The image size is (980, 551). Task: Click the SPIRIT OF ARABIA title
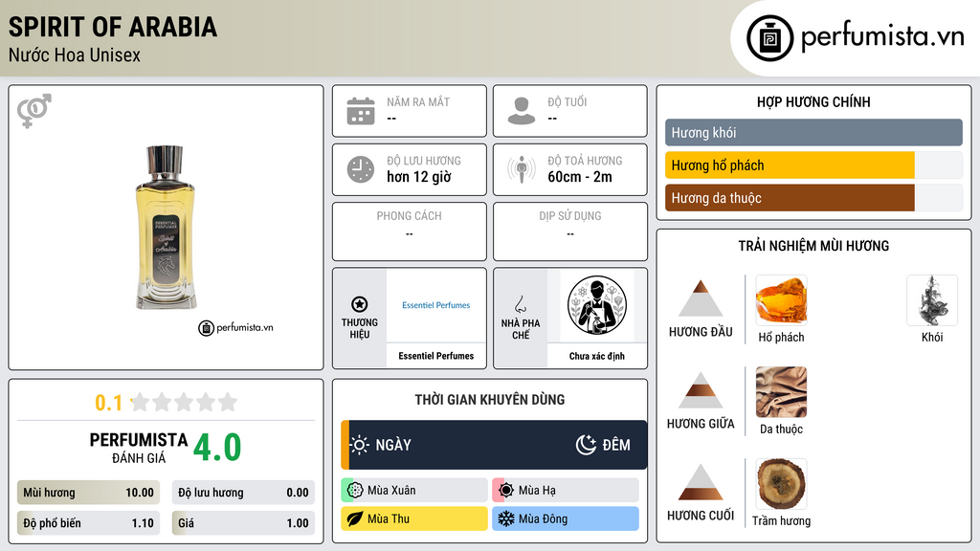point(113,27)
